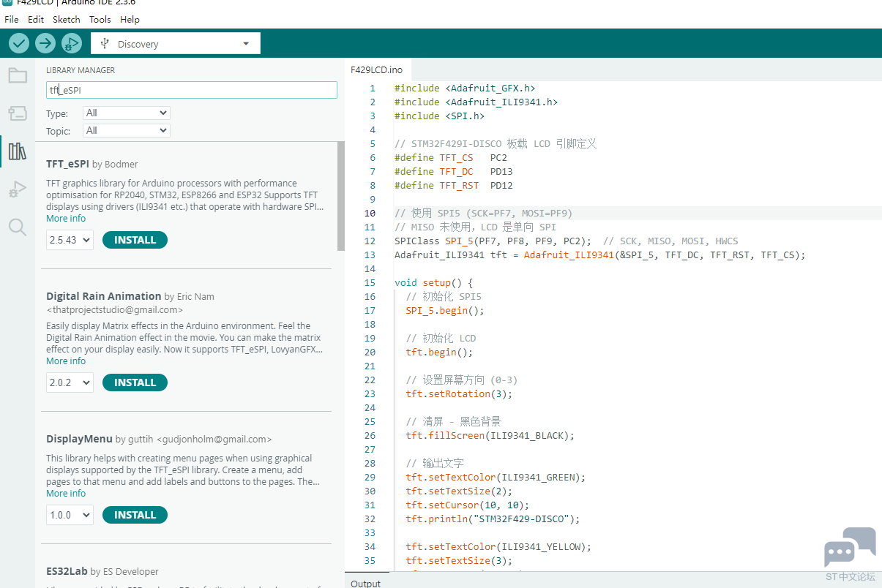This screenshot has width=882, height=588.
Task: Open More info for Digital Rain Animation
Action: (66, 361)
